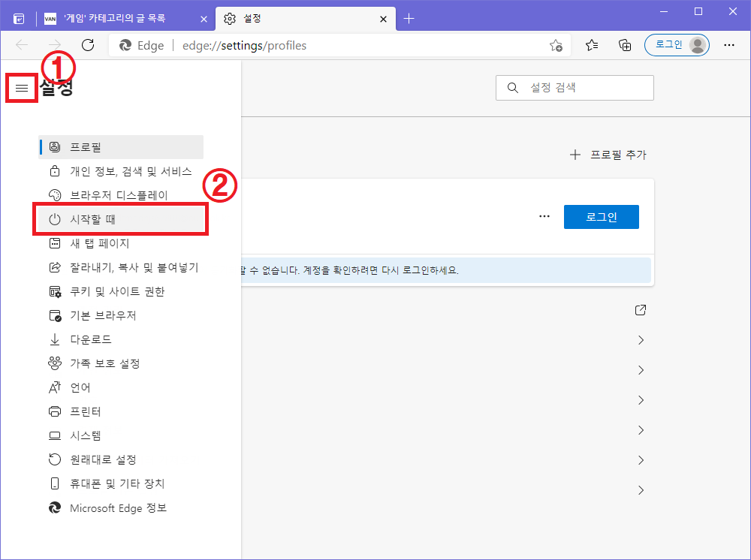Open 시스템 settings
This screenshot has width=751, height=560.
click(121, 435)
